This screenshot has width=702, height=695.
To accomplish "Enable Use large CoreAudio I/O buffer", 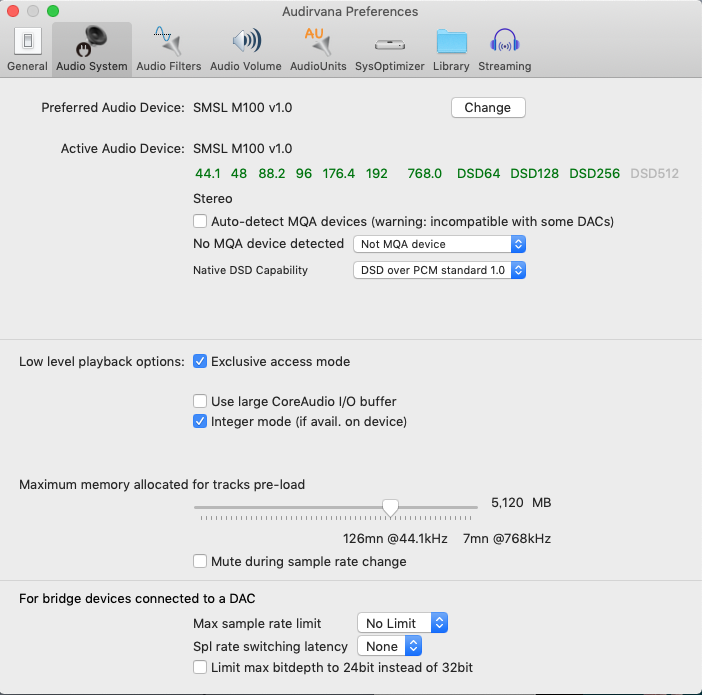I will tap(200, 401).
